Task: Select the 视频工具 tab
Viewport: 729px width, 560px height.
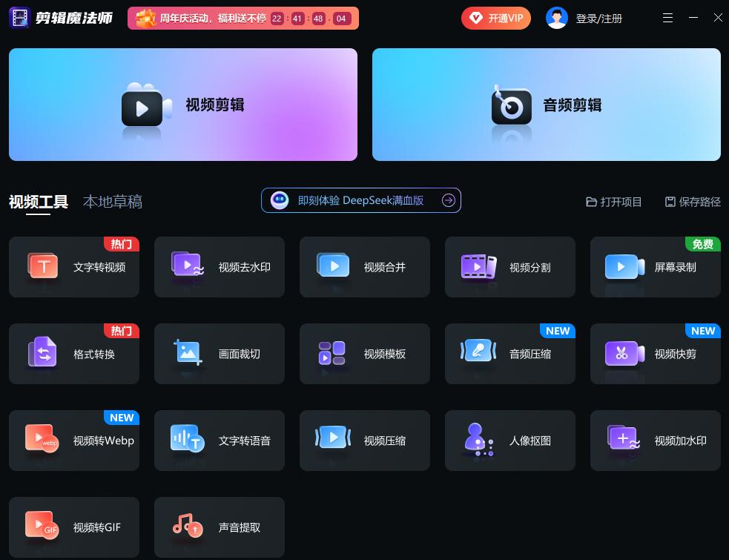Action: pyautogui.click(x=39, y=201)
